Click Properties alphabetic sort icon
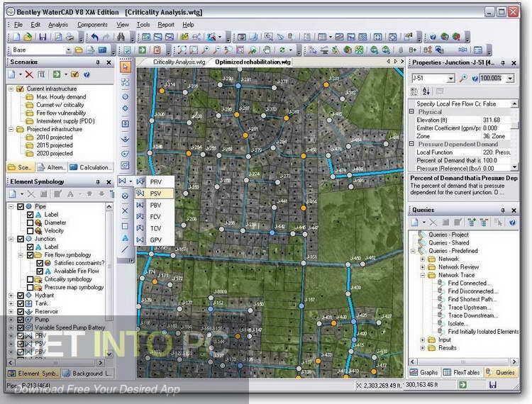Viewport: 532px width, 404px height. tap(426, 91)
